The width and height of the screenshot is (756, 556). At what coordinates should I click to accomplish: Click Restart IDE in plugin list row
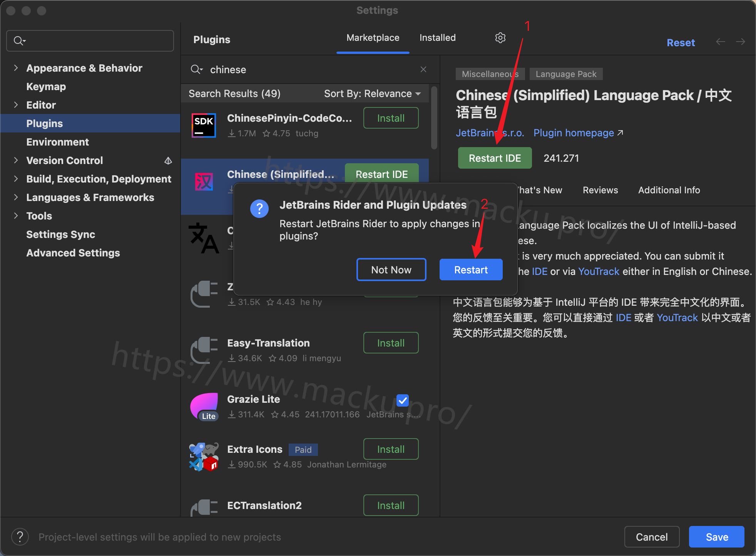click(x=381, y=173)
